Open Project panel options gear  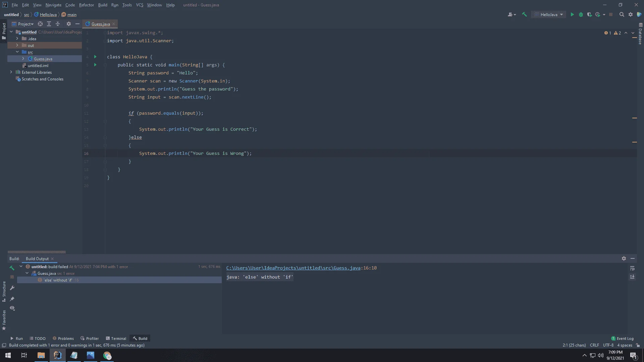(x=69, y=24)
